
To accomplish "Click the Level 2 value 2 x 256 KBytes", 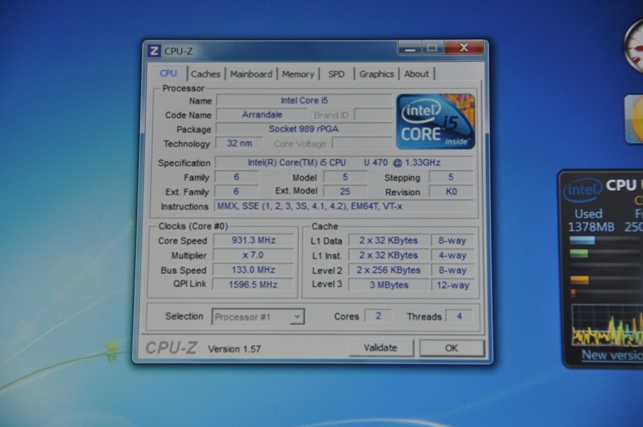I will tap(388, 270).
